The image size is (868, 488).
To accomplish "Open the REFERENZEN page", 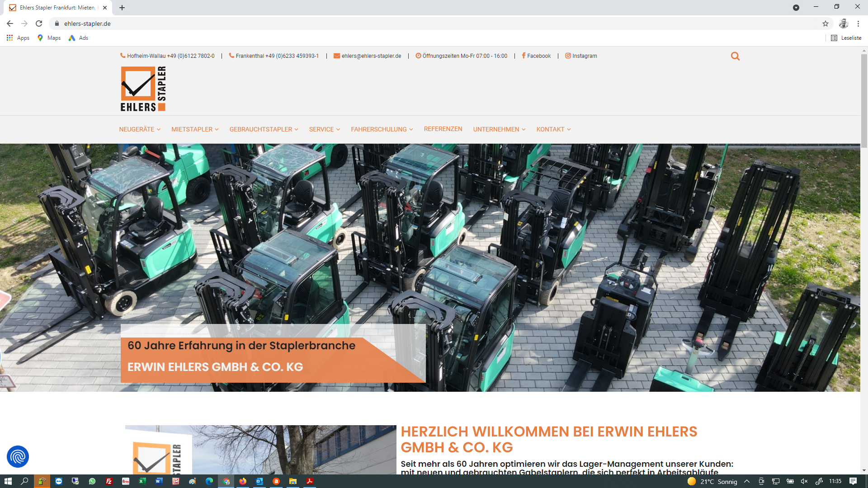I will click(443, 129).
